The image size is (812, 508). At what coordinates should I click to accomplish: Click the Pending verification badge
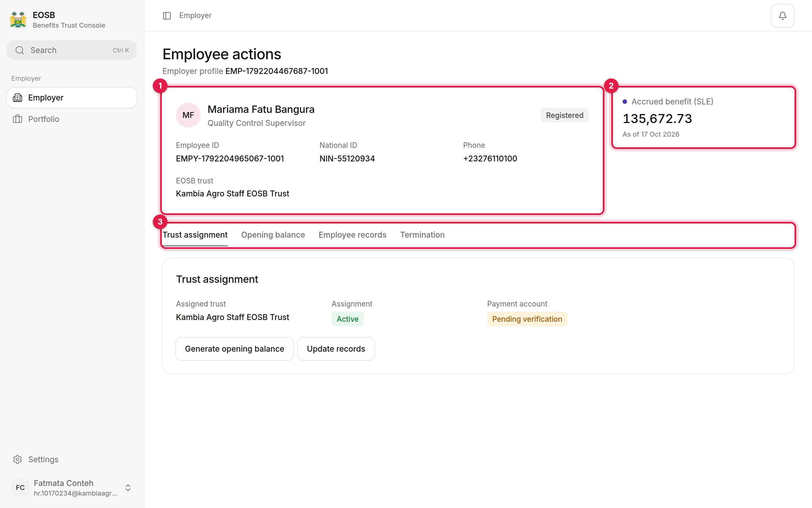pyautogui.click(x=527, y=319)
